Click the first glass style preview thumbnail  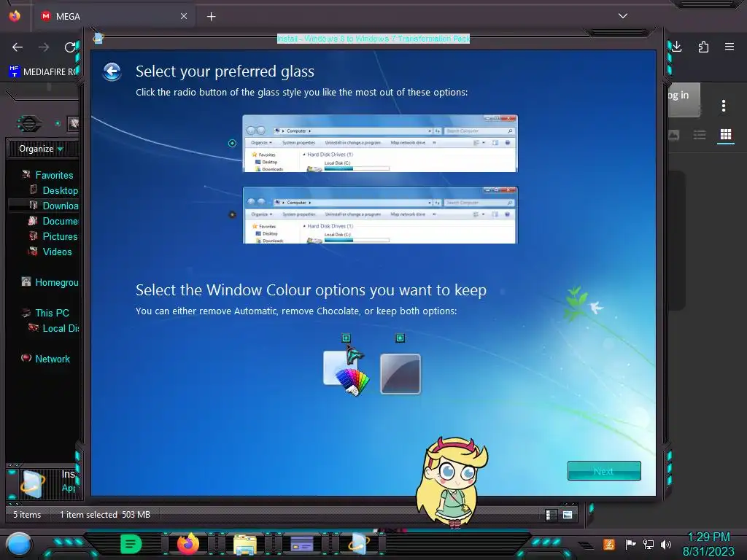tap(379, 144)
